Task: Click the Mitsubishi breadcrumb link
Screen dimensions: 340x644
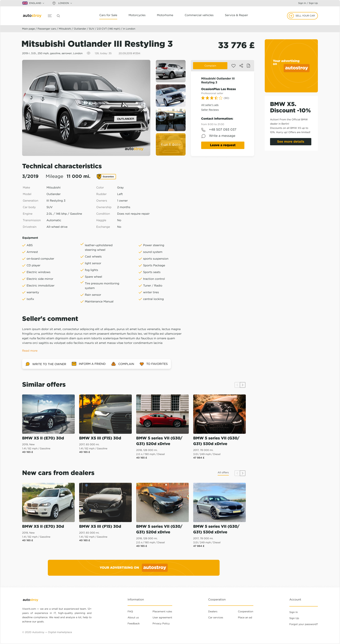Action: (x=65, y=29)
